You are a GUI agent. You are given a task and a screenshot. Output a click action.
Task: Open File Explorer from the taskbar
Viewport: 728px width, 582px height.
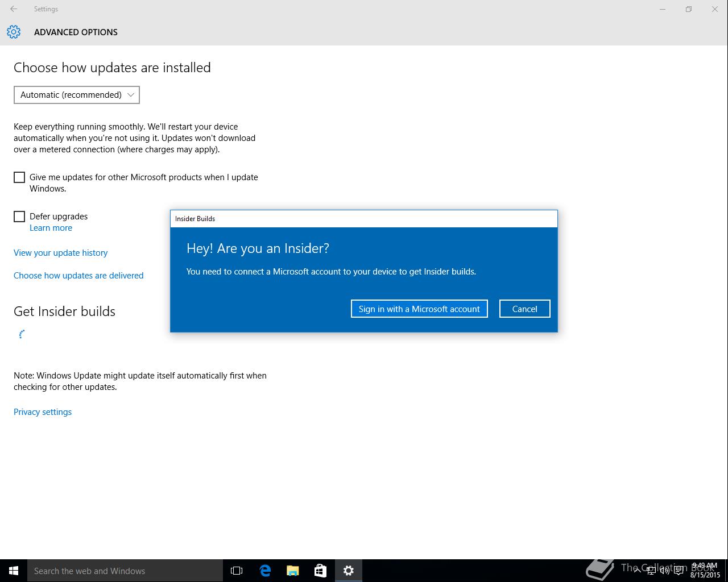293,571
